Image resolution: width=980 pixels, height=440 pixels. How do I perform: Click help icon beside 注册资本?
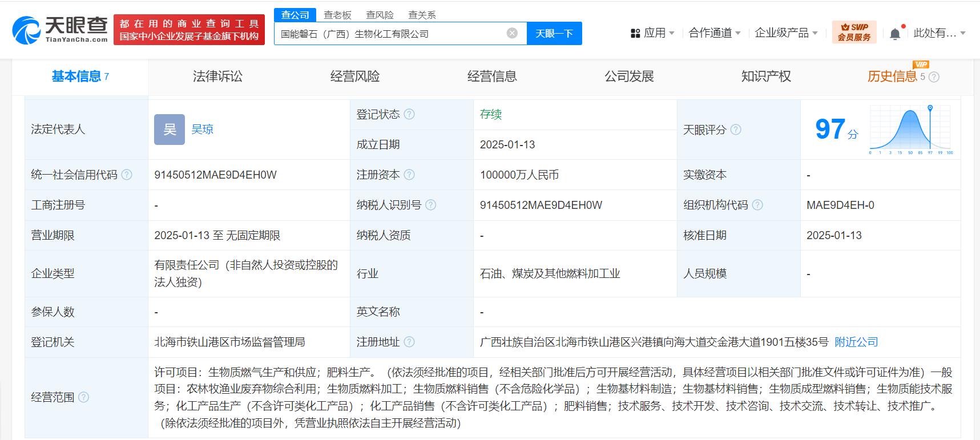pos(409,175)
